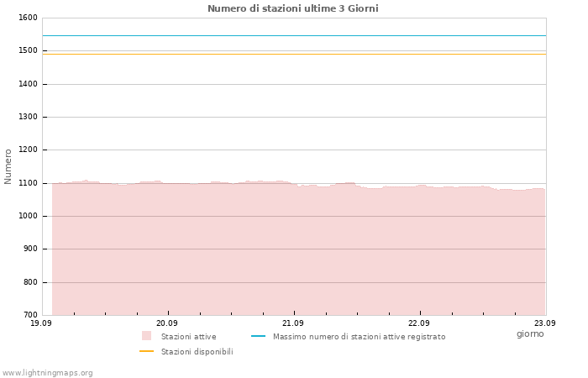Viewport: 588px width, 378px height.
Task: Click the 700 y-axis value label
Action: (x=30, y=315)
